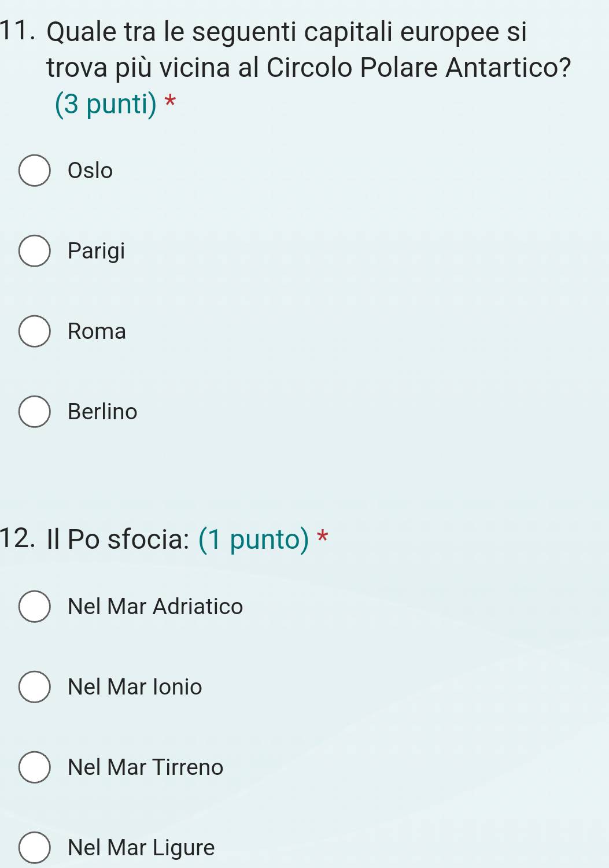Click the '(1 punto)' points label
Viewport: 609px width, 868px height.
pos(253,540)
